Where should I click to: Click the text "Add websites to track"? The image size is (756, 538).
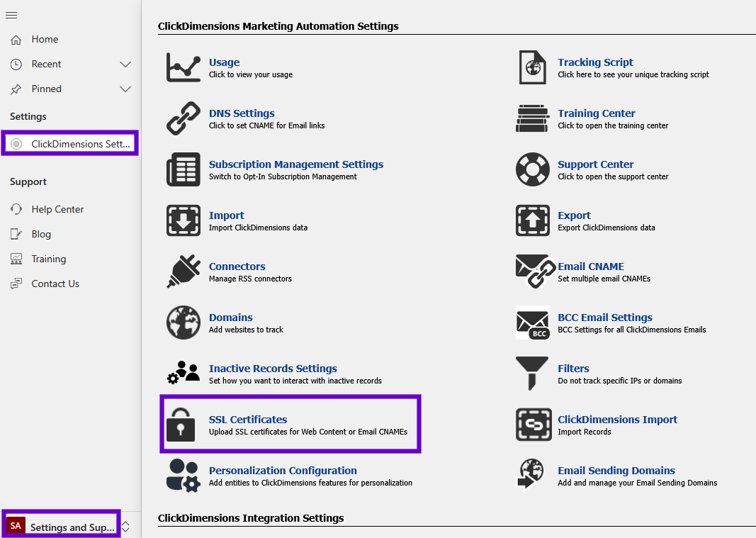pyautogui.click(x=246, y=330)
